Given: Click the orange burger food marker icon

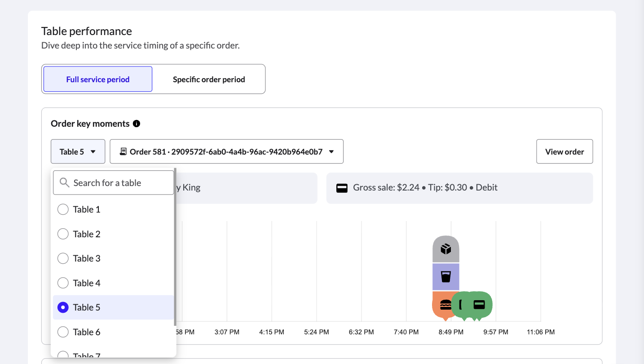Looking at the screenshot, I should (445, 305).
